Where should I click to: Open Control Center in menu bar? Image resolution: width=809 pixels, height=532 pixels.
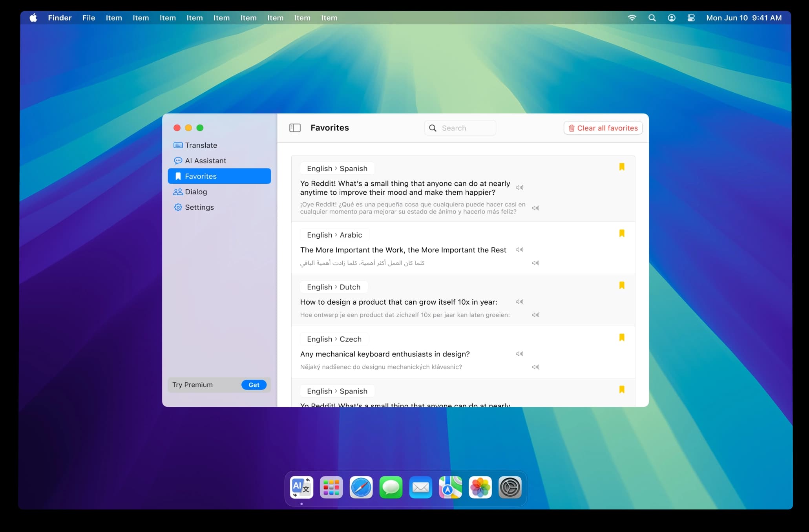tap(691, 18)
